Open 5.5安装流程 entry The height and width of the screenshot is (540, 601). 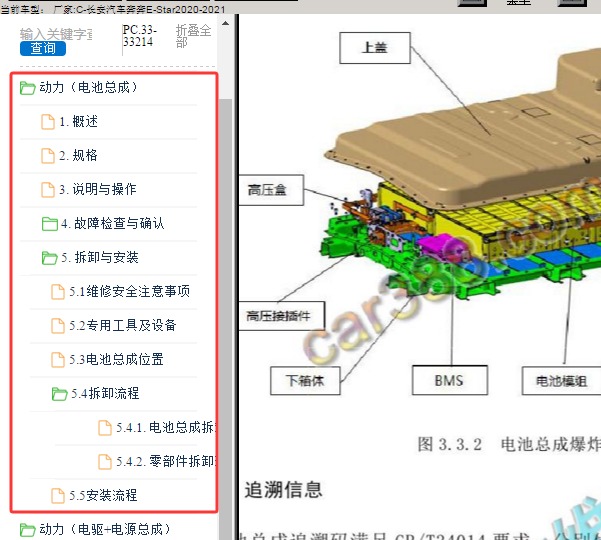point(103,495)
